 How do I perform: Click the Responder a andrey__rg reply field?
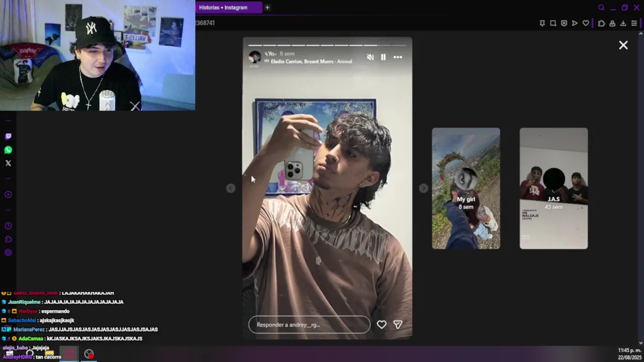309,325
